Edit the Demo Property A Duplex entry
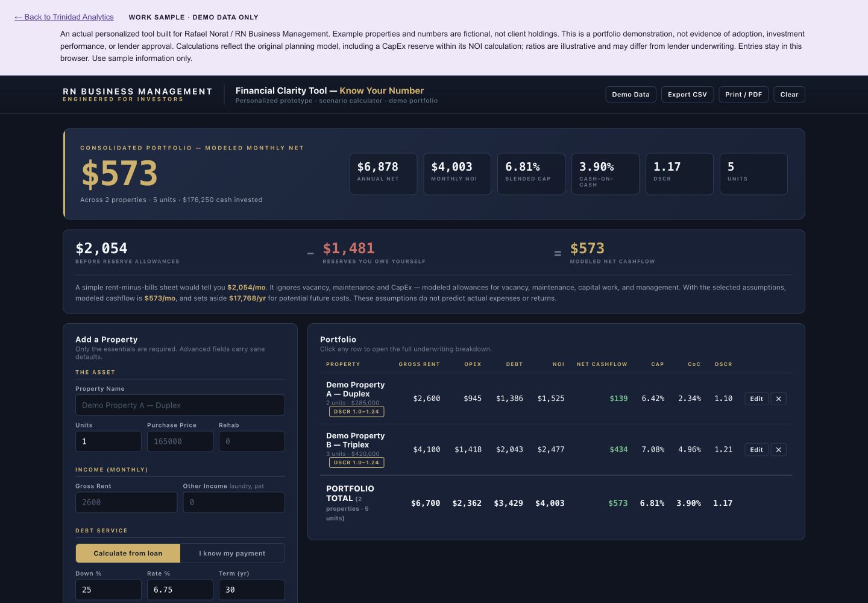The image size is (868, 603). [756, 399]
